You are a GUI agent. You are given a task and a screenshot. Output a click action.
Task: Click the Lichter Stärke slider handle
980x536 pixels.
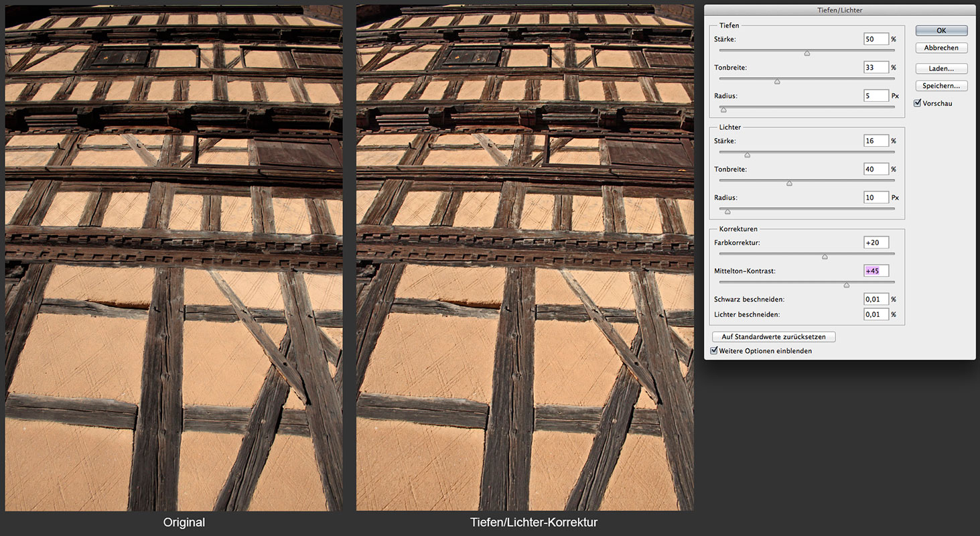(747, 155)
